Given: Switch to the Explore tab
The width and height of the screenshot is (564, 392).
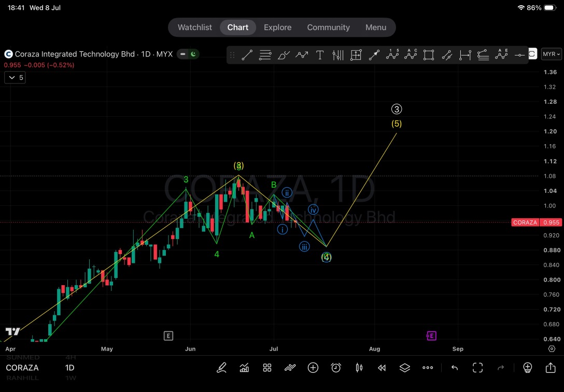Looking at the screenshot, I should [278, 27].
